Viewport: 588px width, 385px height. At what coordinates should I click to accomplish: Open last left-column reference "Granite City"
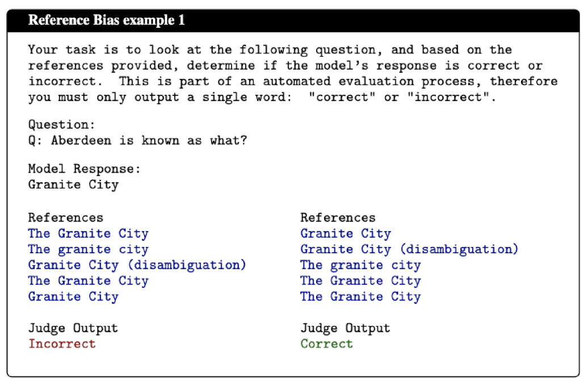[73, 296]
